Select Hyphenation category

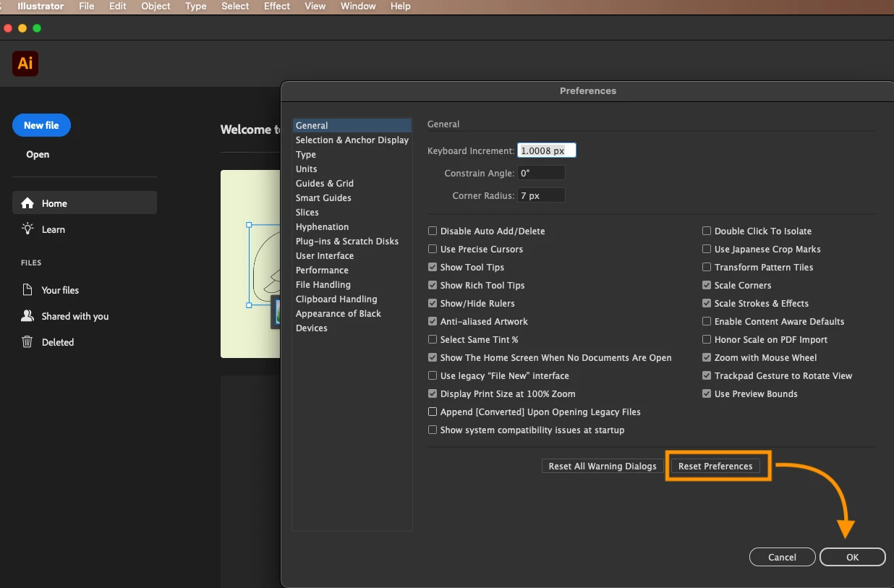[x=352, y=227]
